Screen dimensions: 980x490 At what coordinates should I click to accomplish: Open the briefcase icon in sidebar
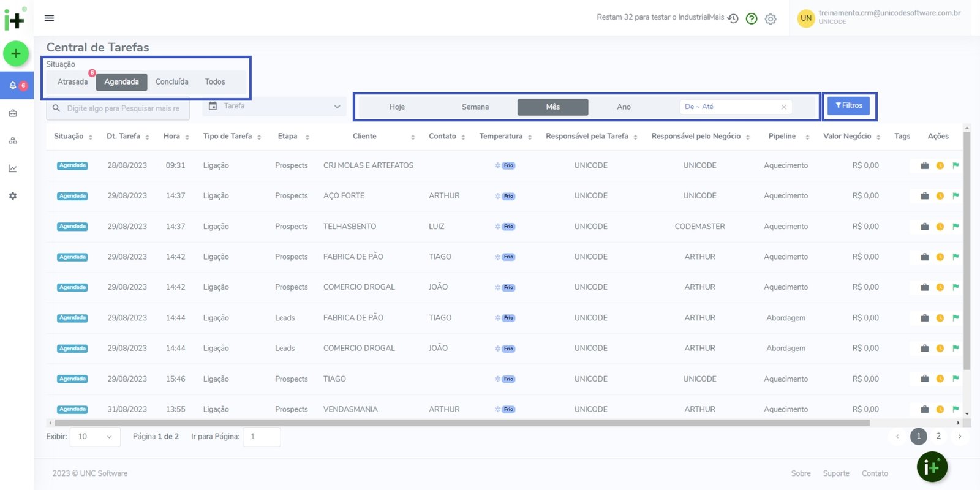pyautogui.click(x=13, y=113)
